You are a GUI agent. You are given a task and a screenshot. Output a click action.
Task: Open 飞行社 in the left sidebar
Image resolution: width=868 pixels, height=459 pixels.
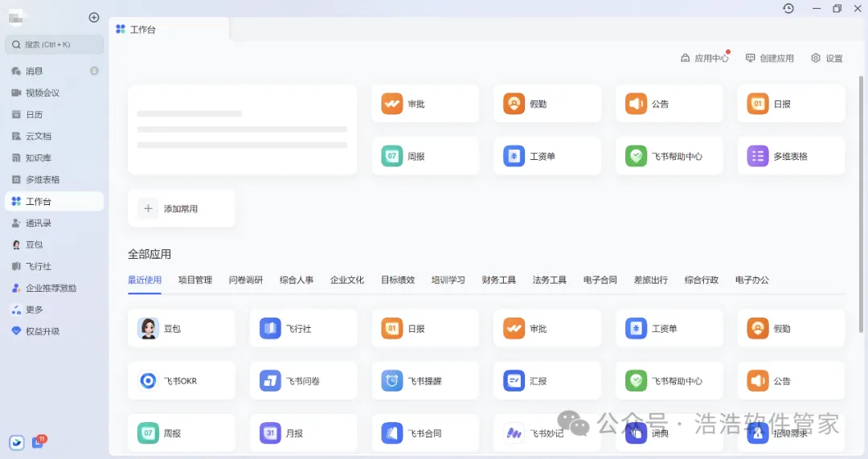point(55,266)
